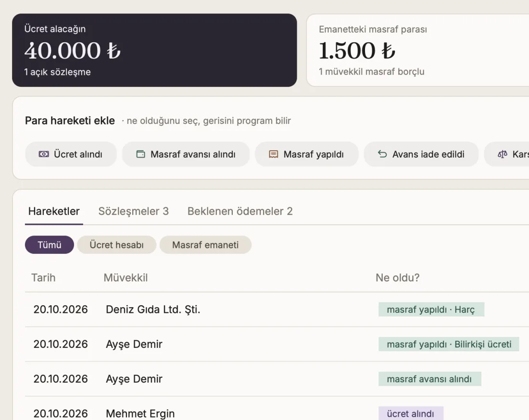
Task: Select the Tümü filter chip
Action: coord(50,245)
